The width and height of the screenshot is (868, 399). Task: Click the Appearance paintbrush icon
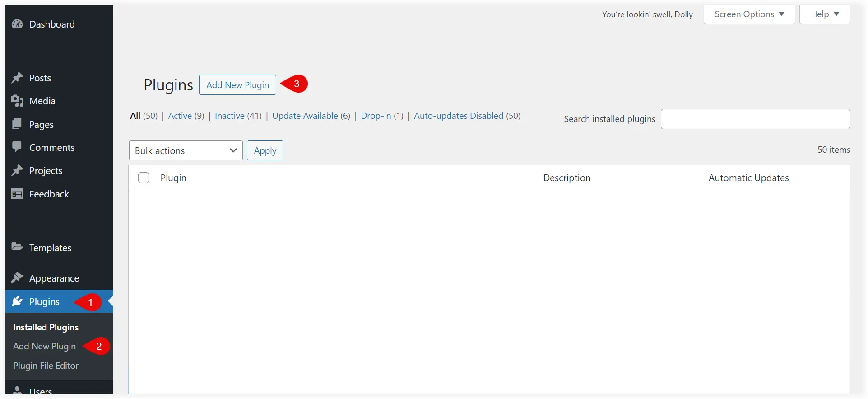point(17,277)
